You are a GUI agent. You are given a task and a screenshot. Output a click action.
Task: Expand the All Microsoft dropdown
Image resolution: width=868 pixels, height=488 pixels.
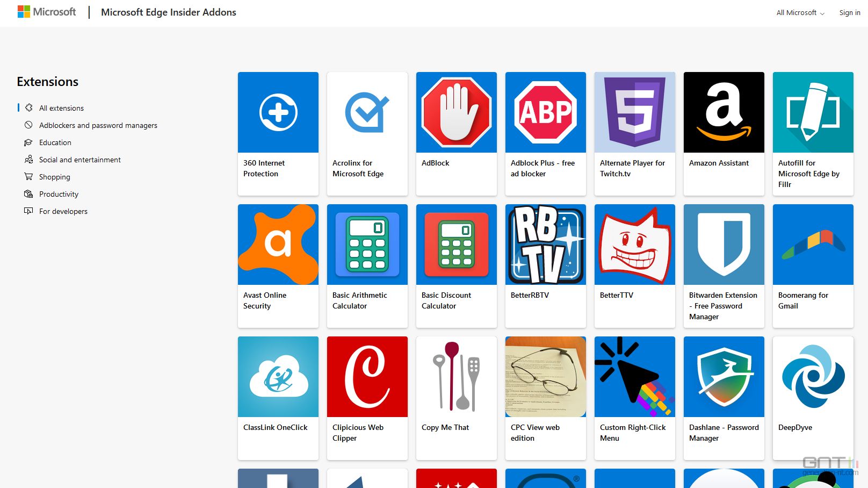click(x=800, y=12)
